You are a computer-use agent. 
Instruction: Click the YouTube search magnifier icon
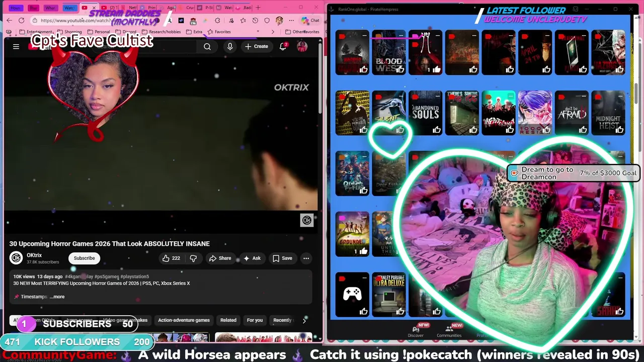click(207, 46)
